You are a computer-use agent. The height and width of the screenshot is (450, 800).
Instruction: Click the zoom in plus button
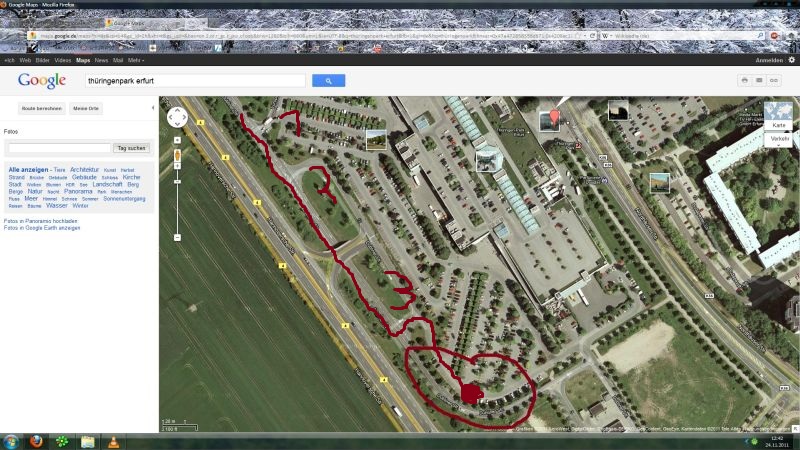[x=177, y=140]
